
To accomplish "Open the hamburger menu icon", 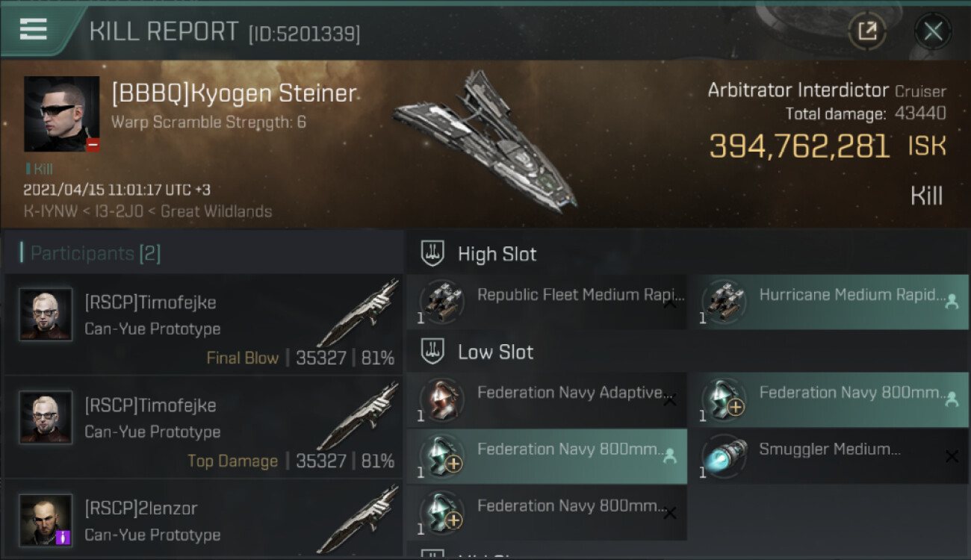I will [34, 29].
